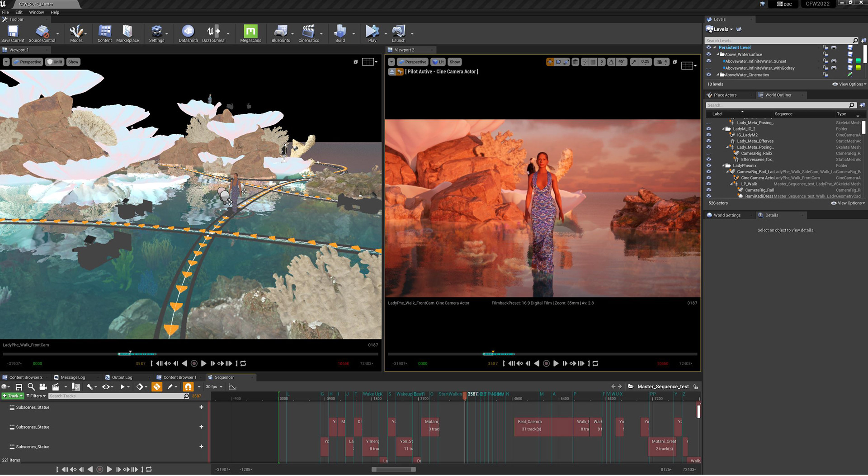Open the Blueprints toolbar icon
The image size is (868, 476).
[280, 32]
